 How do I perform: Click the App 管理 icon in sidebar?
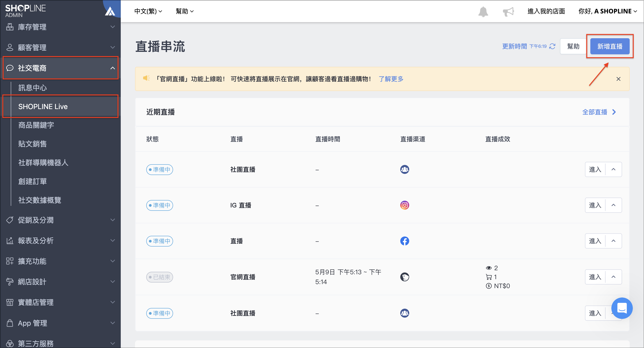(x=10, y=323)
